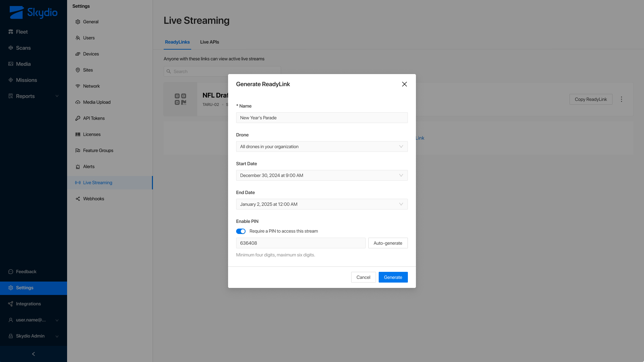The height and width of the screenshot is (362, 644).
Task: Click the API Tokens key icon
Action: (x=78, y=118)
